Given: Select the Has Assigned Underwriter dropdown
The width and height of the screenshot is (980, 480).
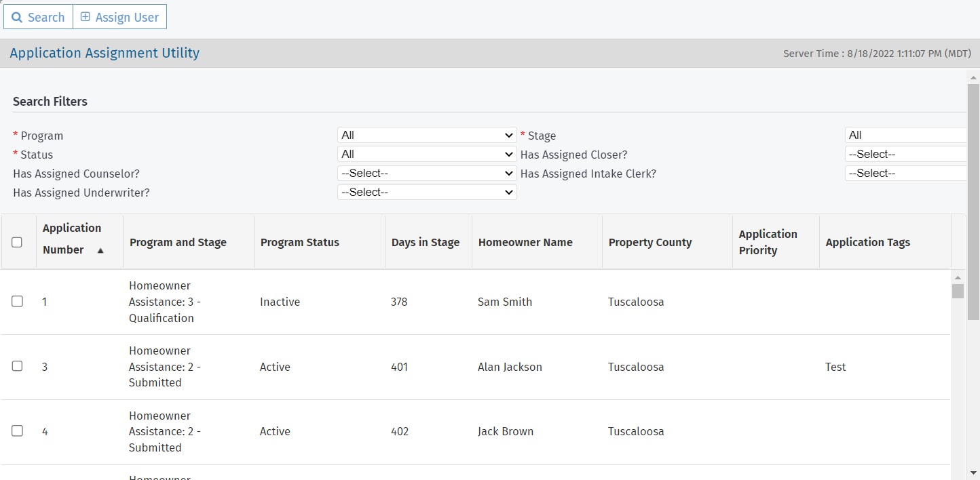Looking at the screenshot, I should pos(426,192).
